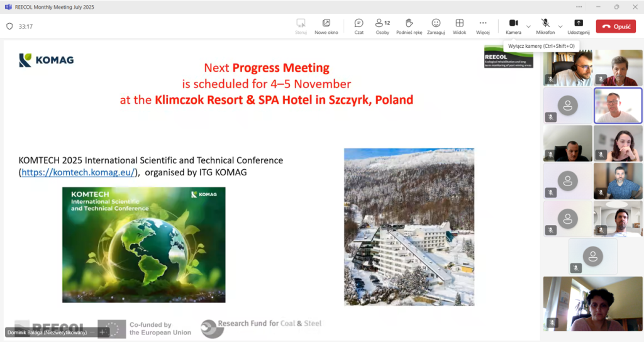Expand microphone options arrow next to Mikrofon
Image resolution: width=644 pixels, height=342 pixels.
click(560, 26)
